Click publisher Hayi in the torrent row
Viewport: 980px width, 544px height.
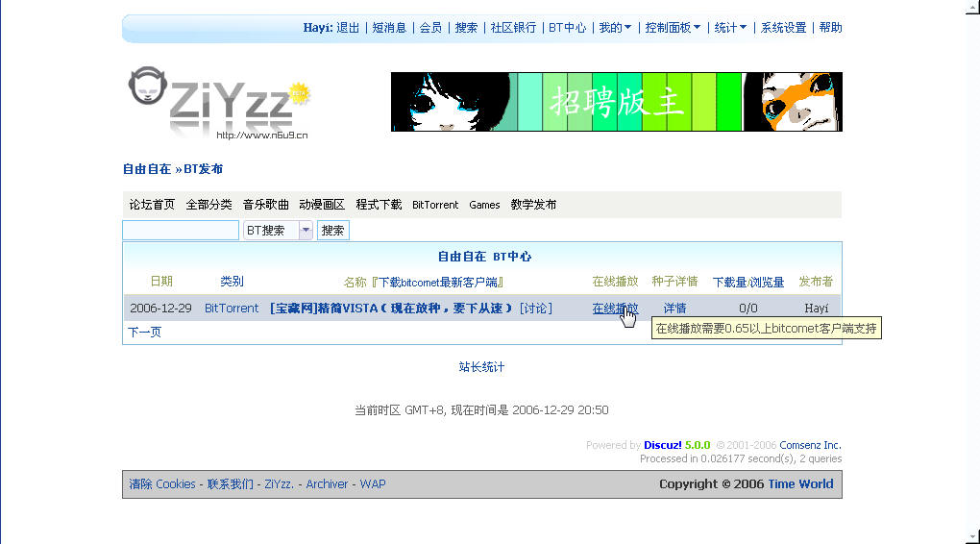pos(817,309)
